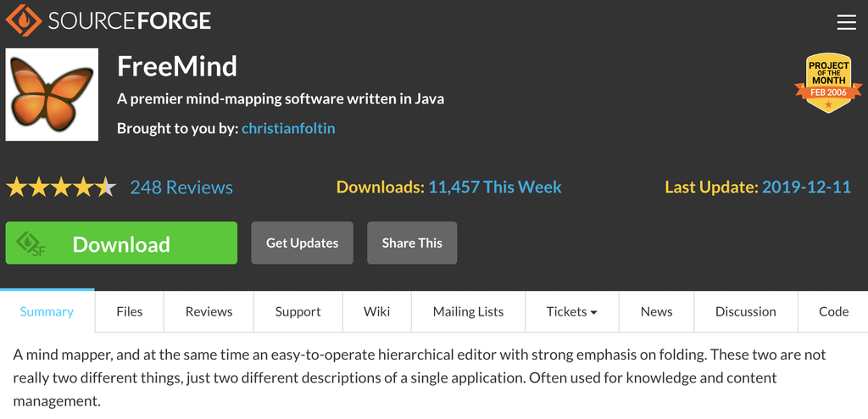Open the Wiki tab
The image size is (868, 419).
[377, 312]
